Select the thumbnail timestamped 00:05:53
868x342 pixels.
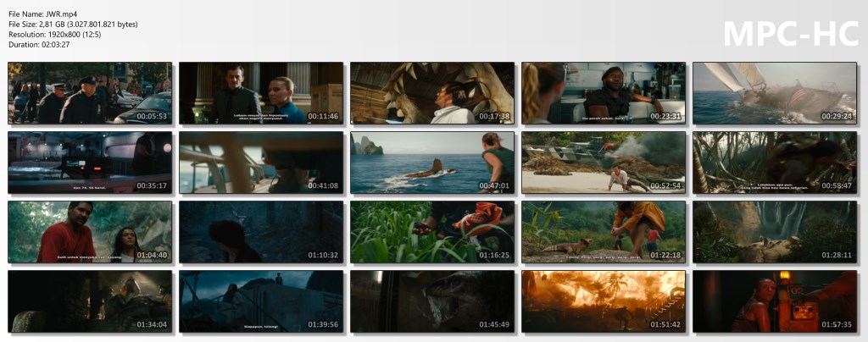coord(90,93)
